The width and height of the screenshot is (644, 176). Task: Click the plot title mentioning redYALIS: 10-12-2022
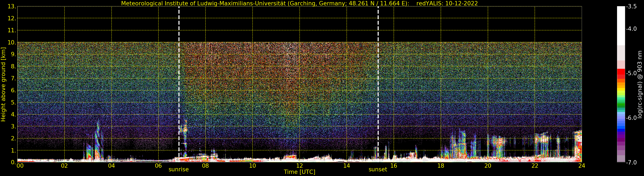pyautogui.click(x=300, y=3)
